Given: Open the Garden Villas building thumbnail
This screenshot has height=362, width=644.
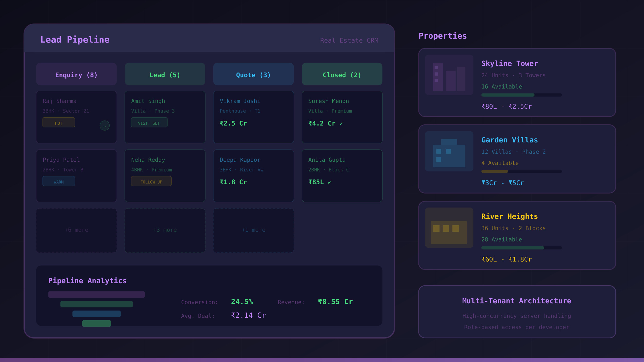Looking at the screenshot, I should (x=449, y=151).
